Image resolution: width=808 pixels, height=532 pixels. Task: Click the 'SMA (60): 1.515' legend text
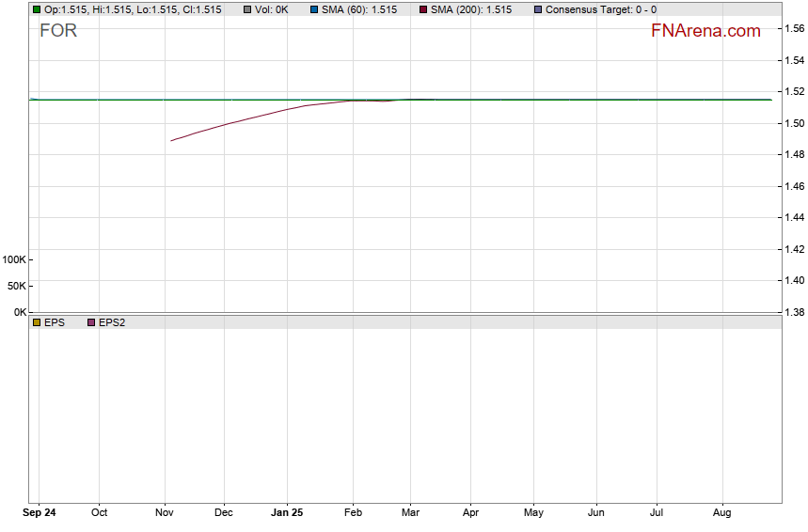tap(359, 9)
